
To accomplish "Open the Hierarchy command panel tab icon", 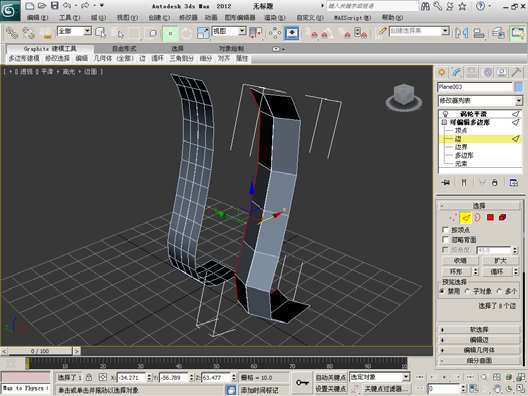I will click(x=472, y=72).
